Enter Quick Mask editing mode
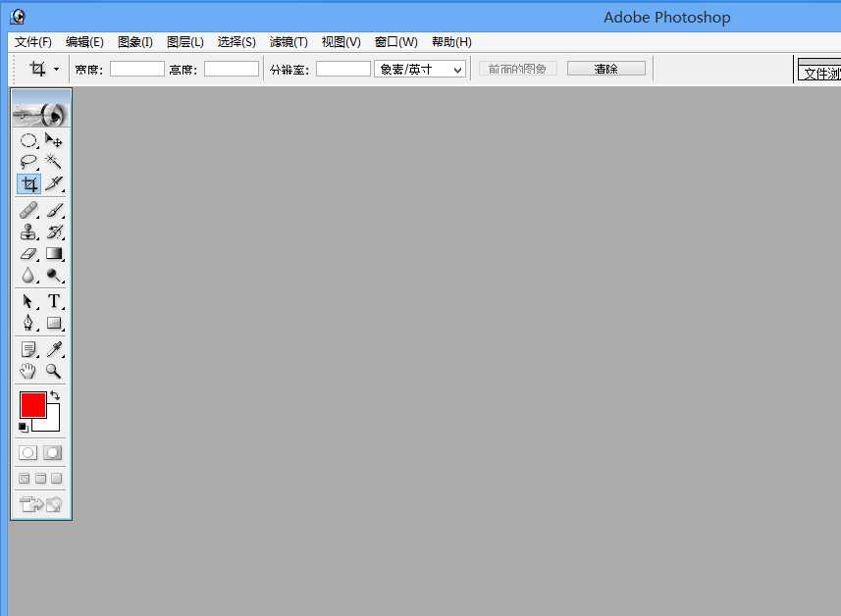Image resolution: width=841 pixels, height=616 pixels. coord(53,452)
